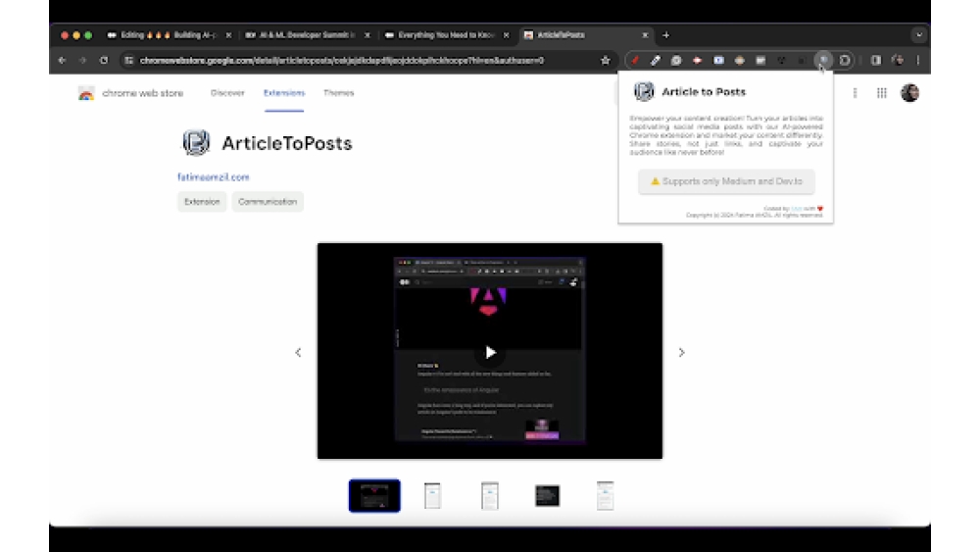Screen dimensions: 980x552
Task: Open the Extensions section
Action: coord(284,93)
